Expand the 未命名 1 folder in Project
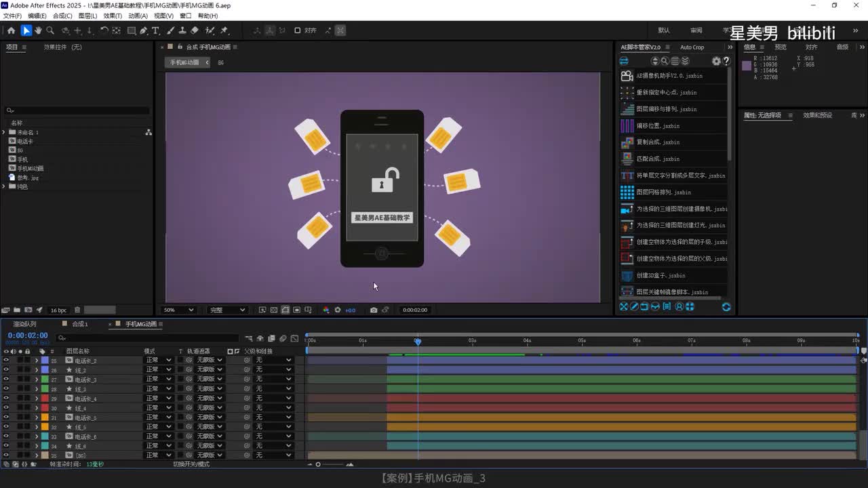Image resolution: width=868 pixels, height=488 pixels. (x=4, y=132)
